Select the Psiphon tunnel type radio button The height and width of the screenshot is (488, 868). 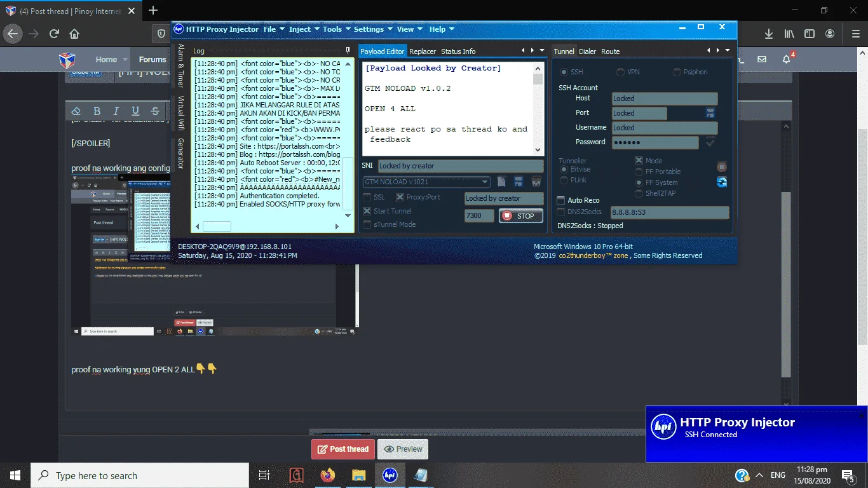[677, 72]
